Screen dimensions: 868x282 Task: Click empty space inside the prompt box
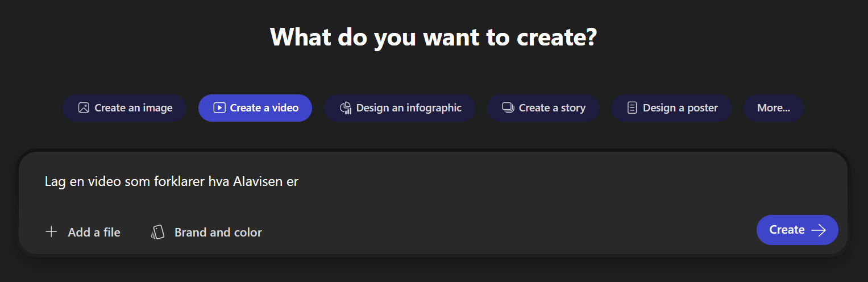pyautogui.click(x=512, y=199)
